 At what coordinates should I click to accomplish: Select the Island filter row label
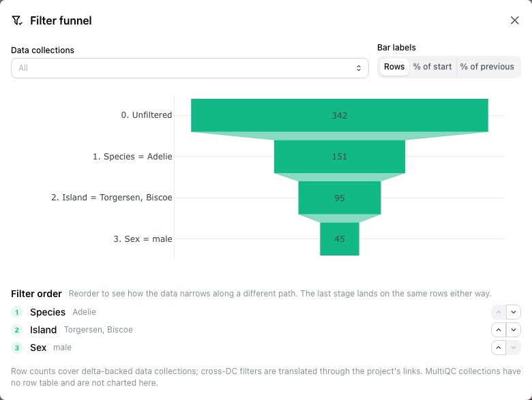[43, 330]
